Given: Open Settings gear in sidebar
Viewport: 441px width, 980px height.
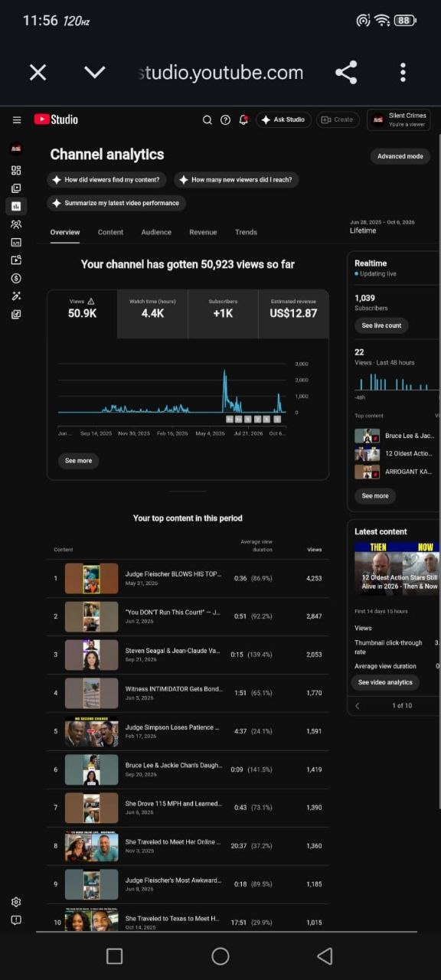Looking at the screenshot, I should (x=16, y=902).
